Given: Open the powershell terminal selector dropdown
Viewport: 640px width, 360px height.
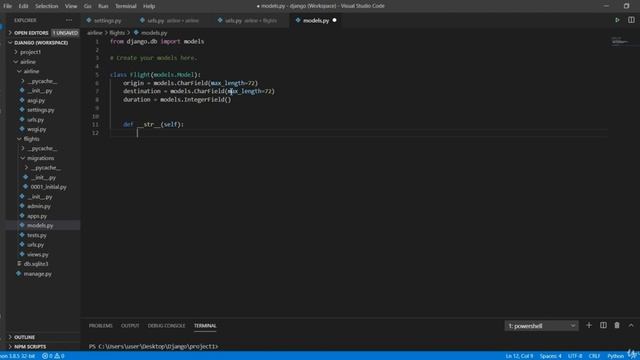Looking at the screenshot, I should [541, 326].
